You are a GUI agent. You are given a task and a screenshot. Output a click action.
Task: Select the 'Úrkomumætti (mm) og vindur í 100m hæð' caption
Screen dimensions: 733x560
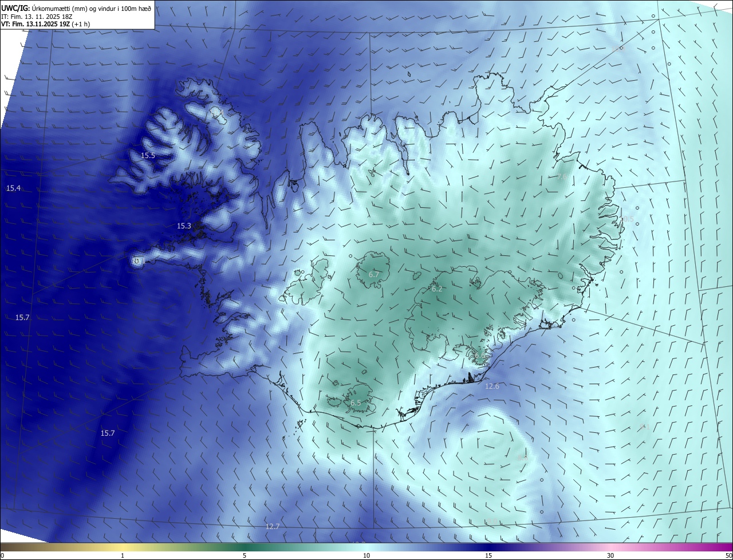92,7
